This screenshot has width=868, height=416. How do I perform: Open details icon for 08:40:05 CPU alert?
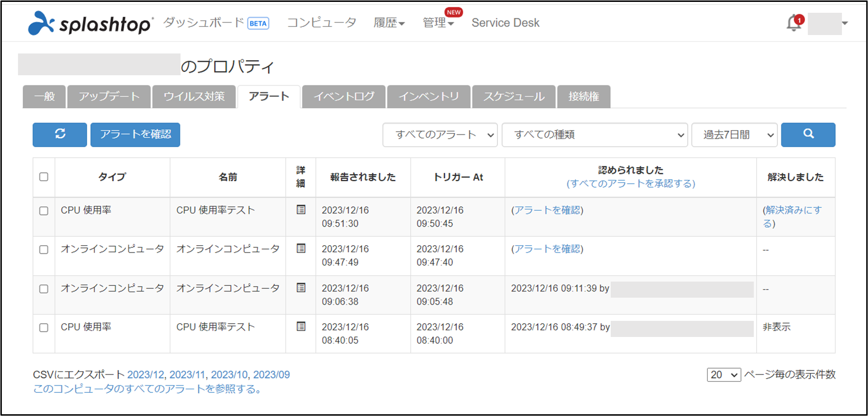pos(301,327)
